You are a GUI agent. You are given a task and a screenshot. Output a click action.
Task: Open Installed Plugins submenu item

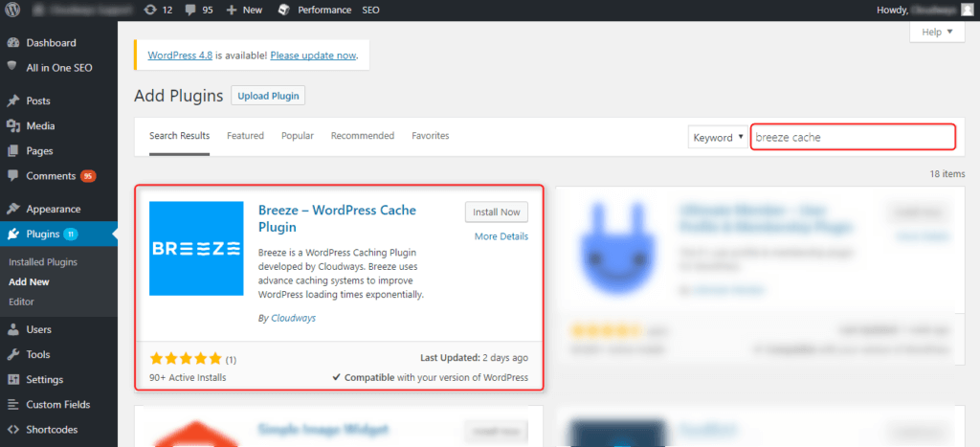[x=43, y=262]
